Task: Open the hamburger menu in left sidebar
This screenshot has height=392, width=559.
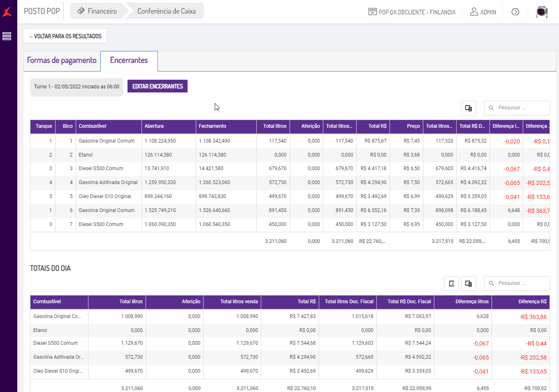Action: pos(7,36)
